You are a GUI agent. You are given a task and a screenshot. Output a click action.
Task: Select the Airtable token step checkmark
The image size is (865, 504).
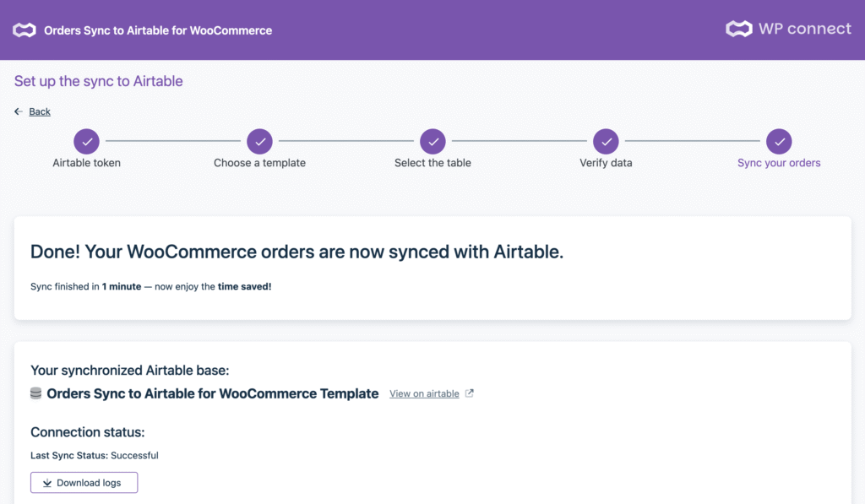86,142
